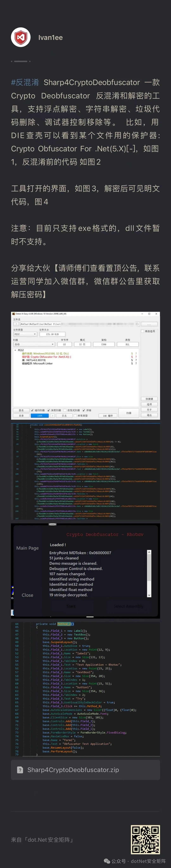Open the Ivan1ee profile avatar
This screenshot has width=171, height=868.
(21, 37)
